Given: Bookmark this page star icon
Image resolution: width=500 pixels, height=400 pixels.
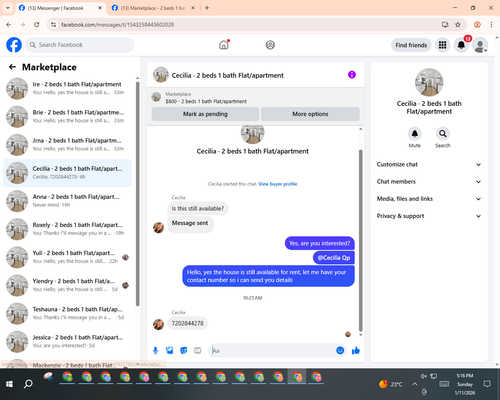Looking at the screenshot, I should (458, 24).
